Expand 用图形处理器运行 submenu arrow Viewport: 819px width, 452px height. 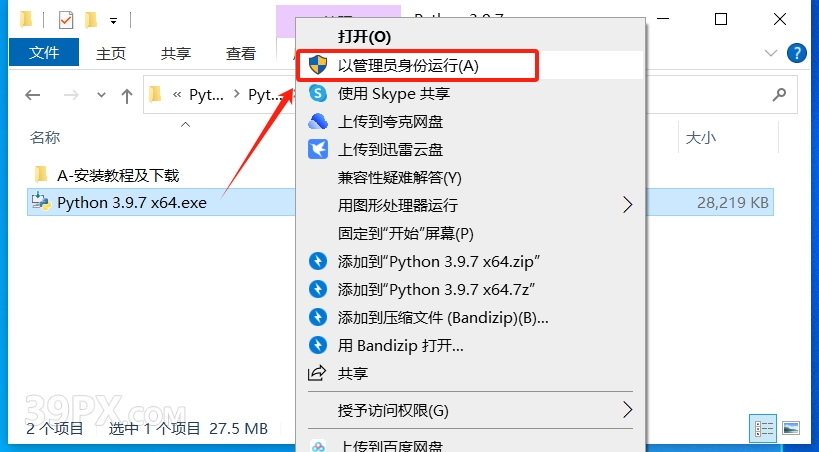[627, 205]
